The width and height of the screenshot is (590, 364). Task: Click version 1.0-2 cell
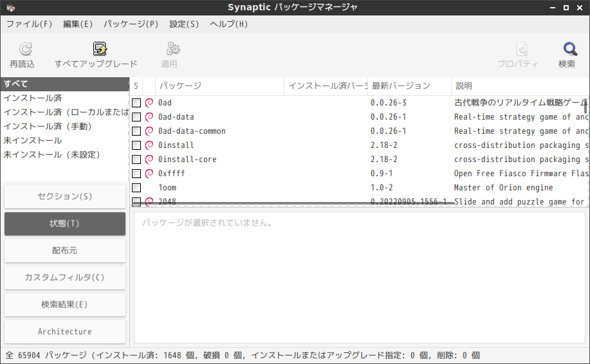[x=382, y=188]
